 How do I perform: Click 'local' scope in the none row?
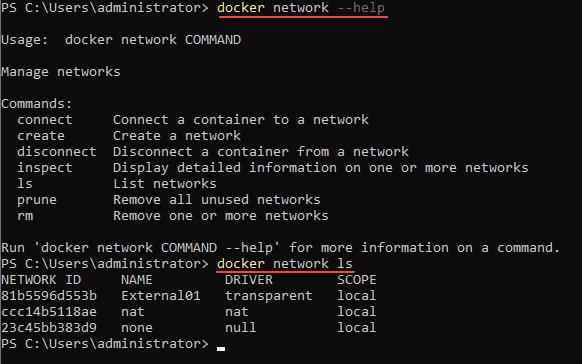[357, 328]
